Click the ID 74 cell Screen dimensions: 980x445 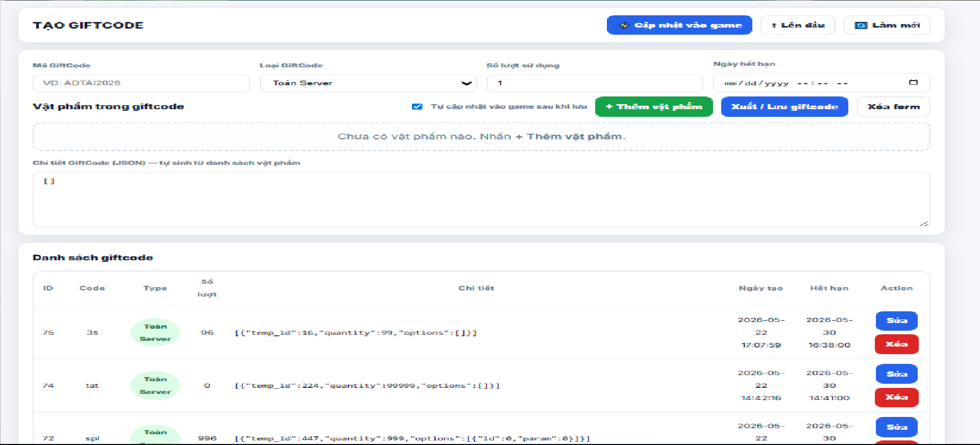(48, 386)
